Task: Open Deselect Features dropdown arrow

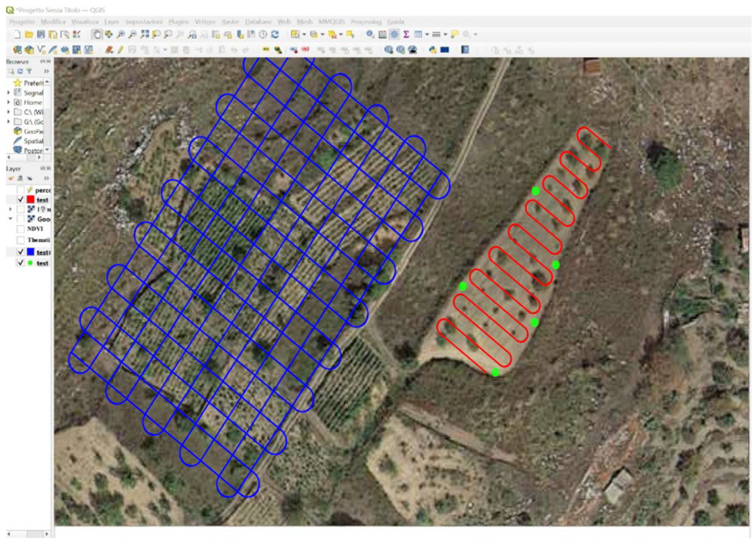Action: click(x=341, y=34)
